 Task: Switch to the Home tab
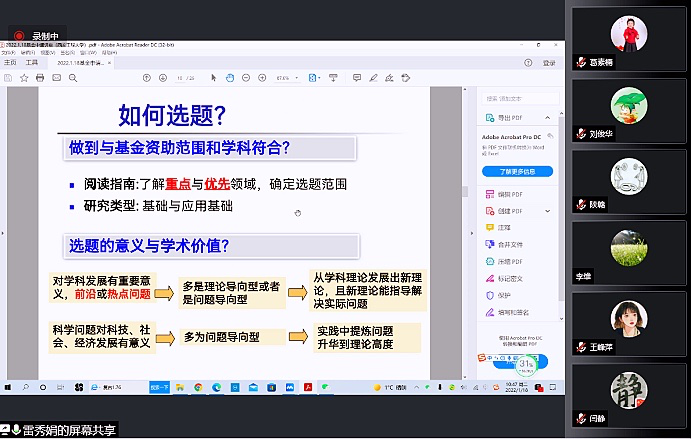pyautogui.click(x=10, y=62)
